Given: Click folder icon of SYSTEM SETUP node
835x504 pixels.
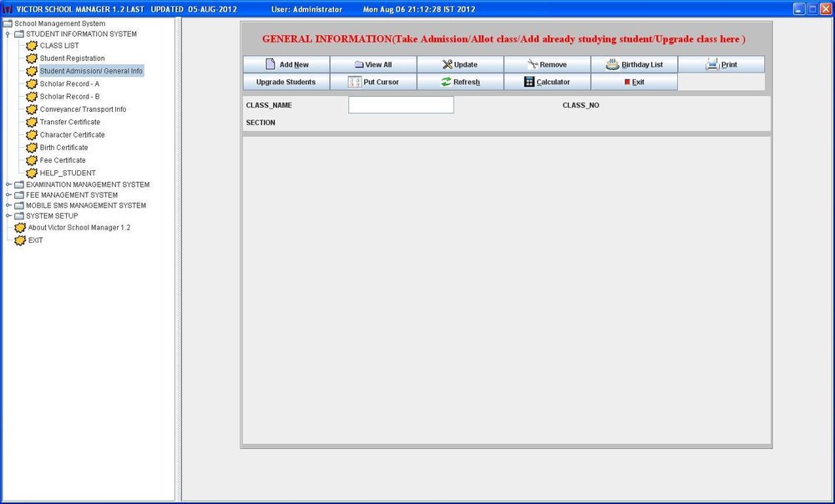Looking at the screenshot, I should (19, 215).
